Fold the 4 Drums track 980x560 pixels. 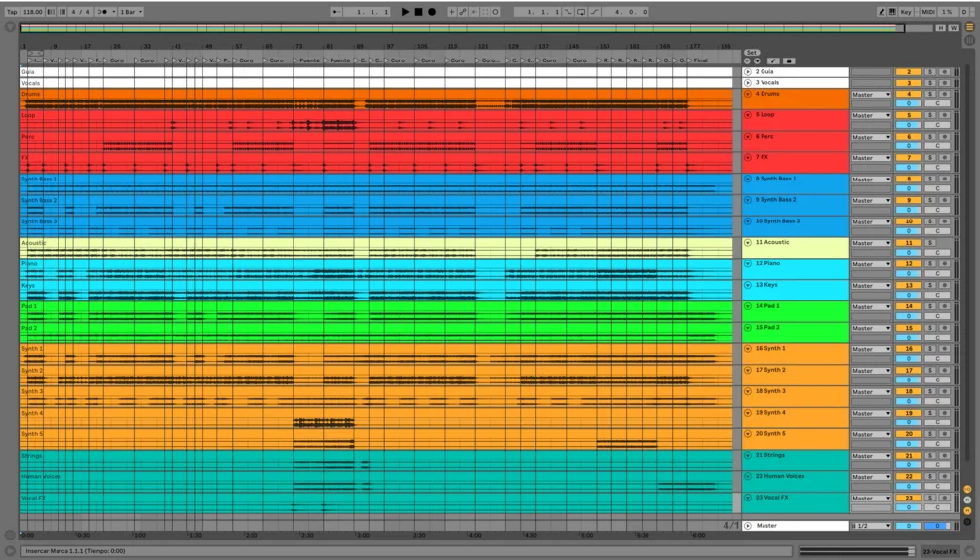click(x=748, y=94)
